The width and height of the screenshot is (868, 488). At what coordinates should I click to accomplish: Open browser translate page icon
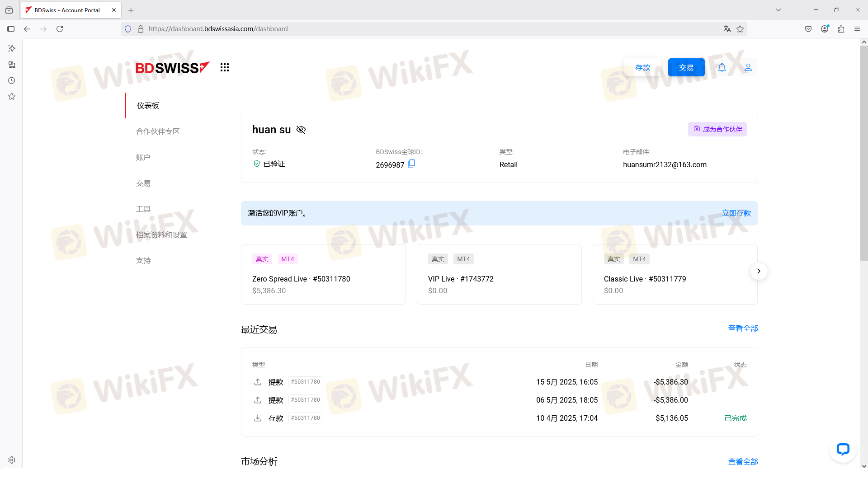(x=727, y=29)
